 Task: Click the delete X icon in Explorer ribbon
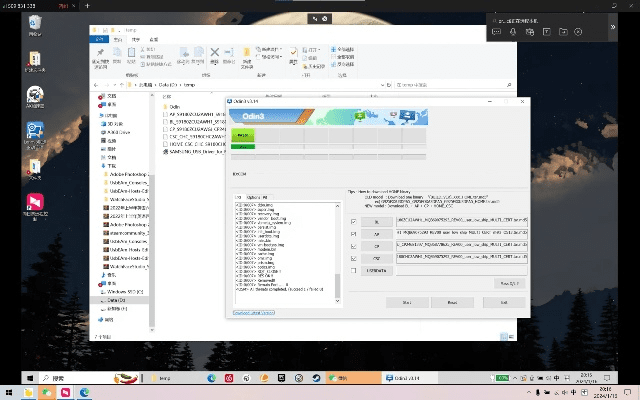pyautogui.click(x=214, y=52)
